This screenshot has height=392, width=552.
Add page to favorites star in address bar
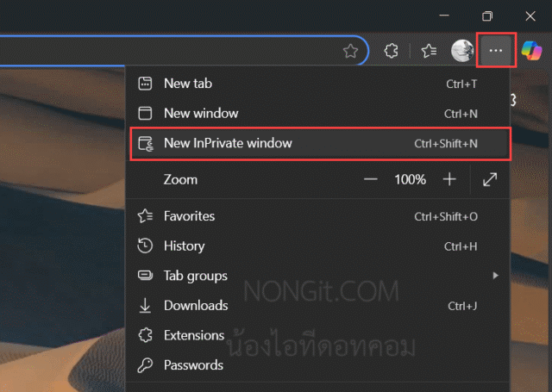point(350,51)
